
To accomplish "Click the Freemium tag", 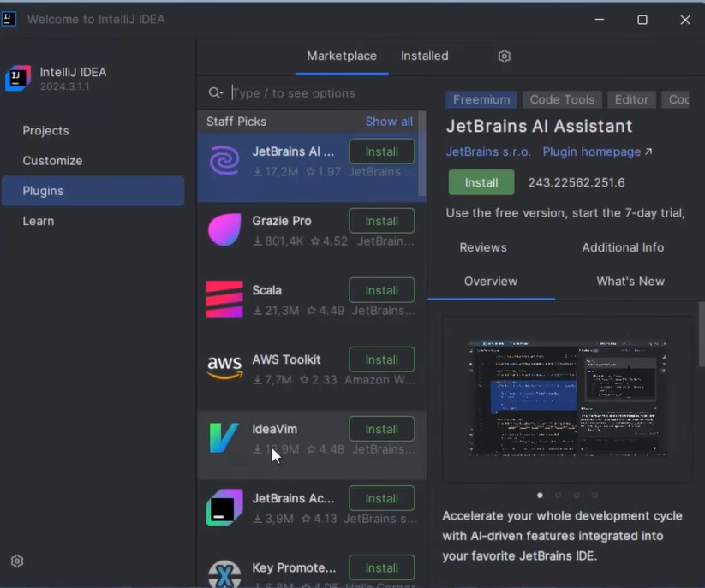I will coord(481,99).
